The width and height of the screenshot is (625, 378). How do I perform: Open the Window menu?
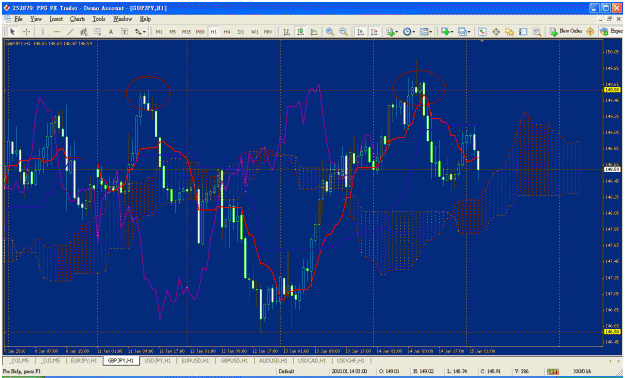122,19
